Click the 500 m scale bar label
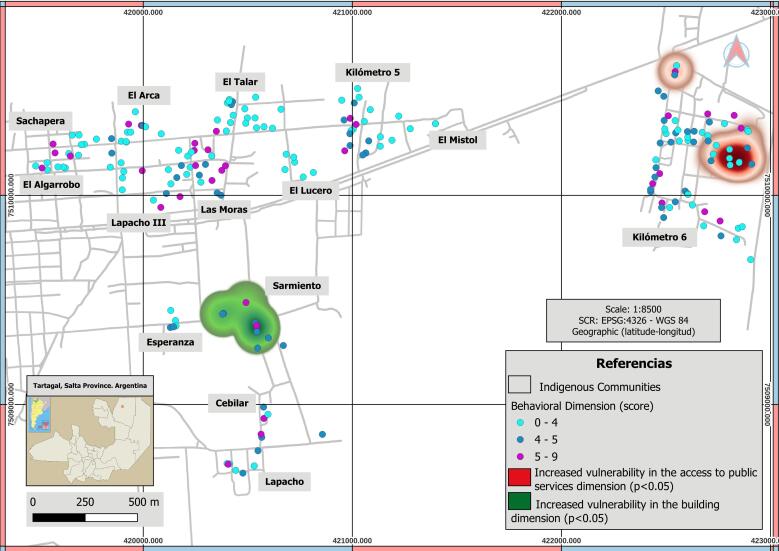Screen dimensions: 779x551 pyautogui.click(x=144, y=502)
